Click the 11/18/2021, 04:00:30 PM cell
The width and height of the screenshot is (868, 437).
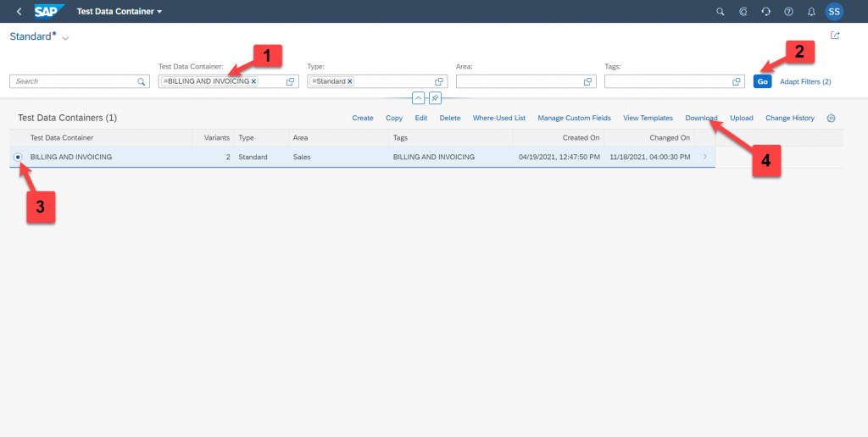pyautogui.click(x=650, y=157)
